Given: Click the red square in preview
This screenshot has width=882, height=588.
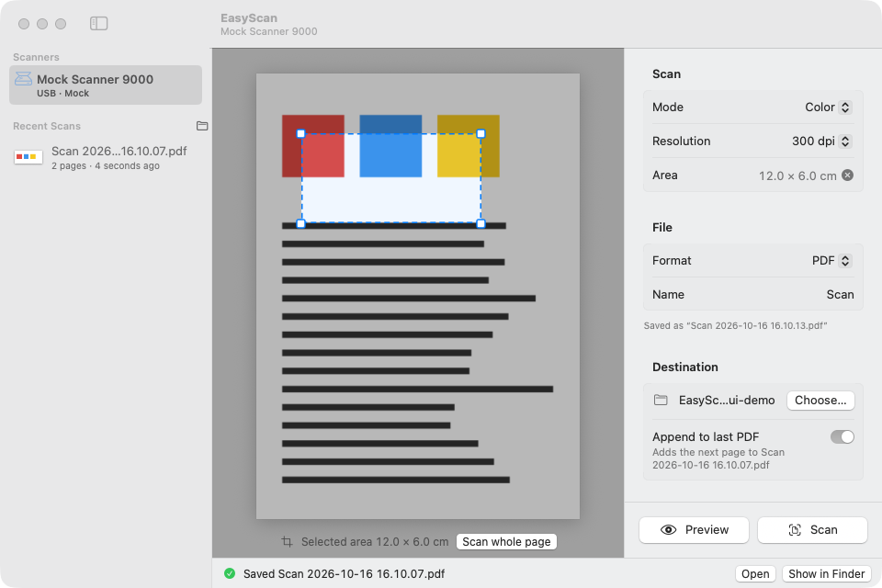Looking at the screenshot, I should 312,146.
